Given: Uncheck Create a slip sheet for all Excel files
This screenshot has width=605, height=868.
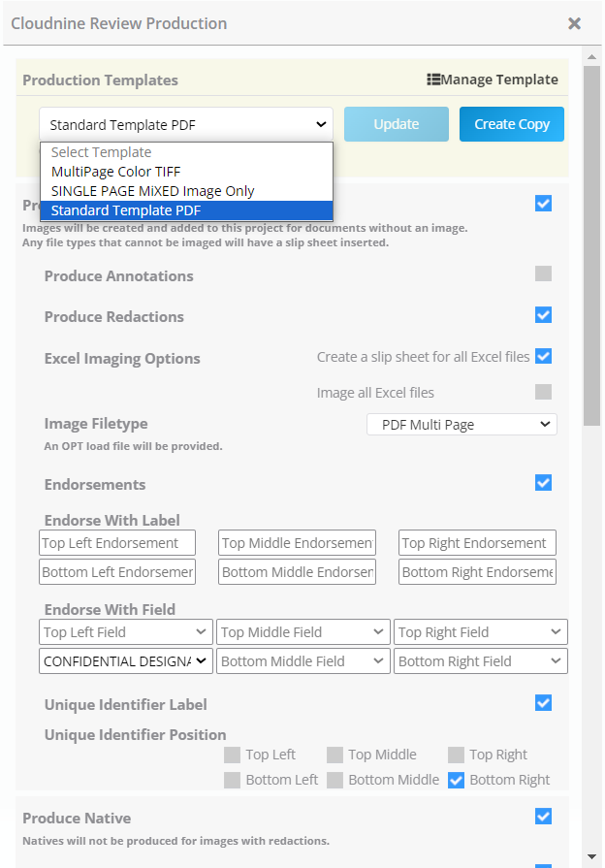Looking at the screenshot, I should click(x=544, y=356).
